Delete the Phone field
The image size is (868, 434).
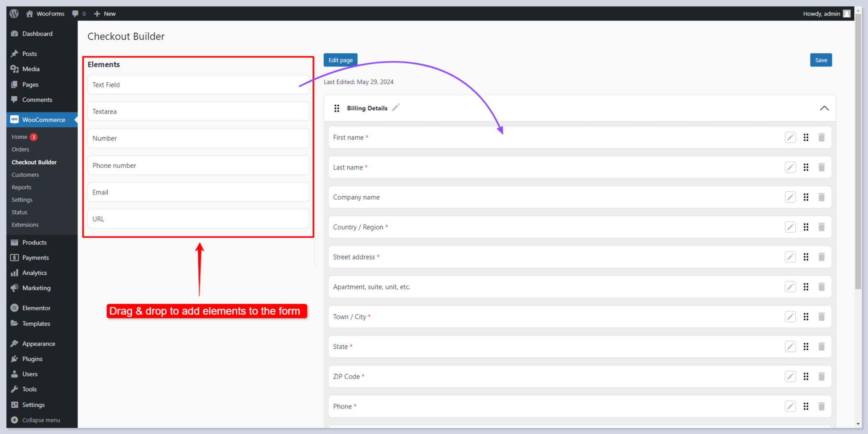821,406
